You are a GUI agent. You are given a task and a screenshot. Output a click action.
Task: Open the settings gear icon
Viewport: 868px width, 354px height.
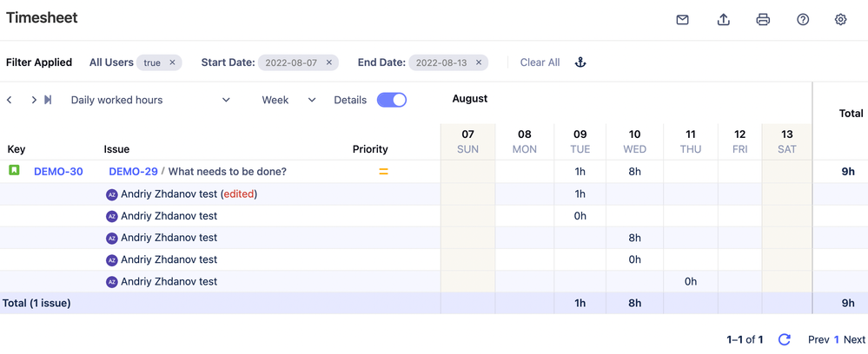(x=840, y=20)
